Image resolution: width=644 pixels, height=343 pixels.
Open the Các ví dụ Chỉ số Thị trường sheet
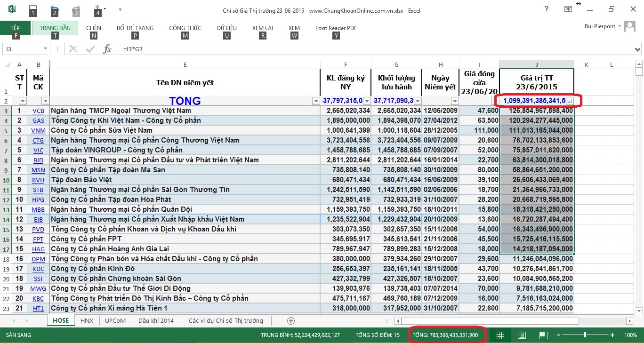(226, 320)
